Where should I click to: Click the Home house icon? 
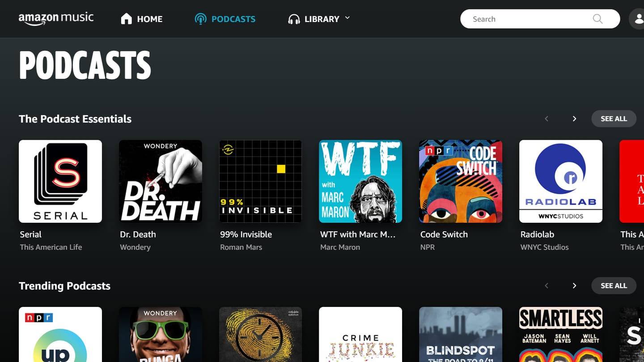coord(127,19)
